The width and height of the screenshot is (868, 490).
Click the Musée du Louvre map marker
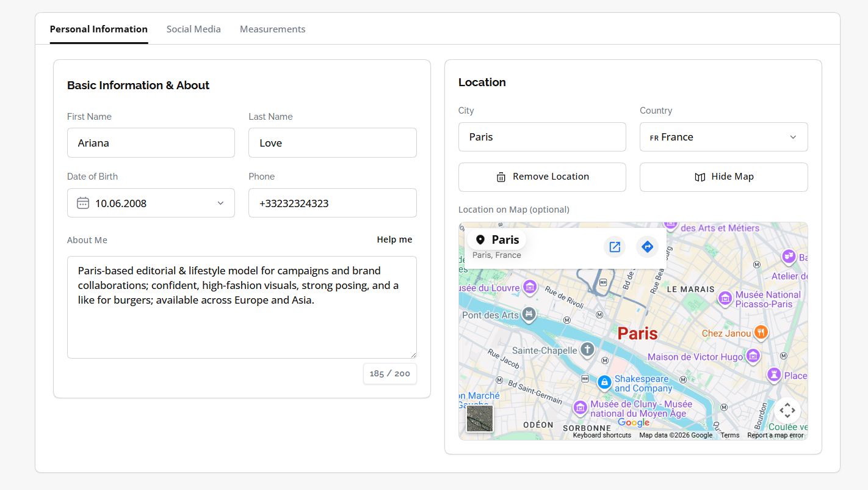pos(530,287)
